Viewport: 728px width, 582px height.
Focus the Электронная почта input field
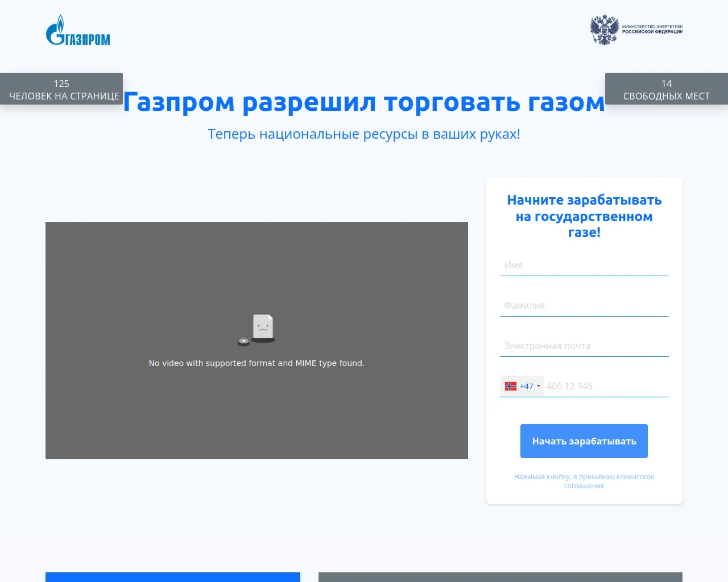[x=584, y=346]
